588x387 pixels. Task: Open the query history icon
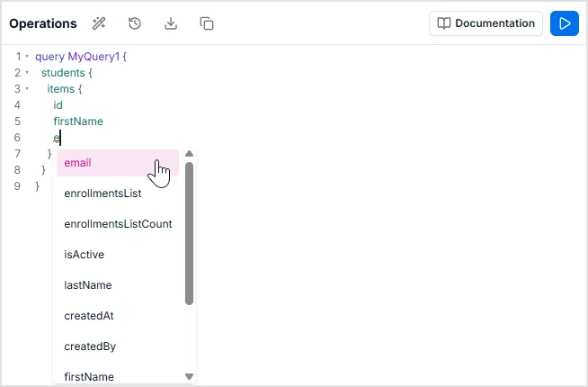135,23
